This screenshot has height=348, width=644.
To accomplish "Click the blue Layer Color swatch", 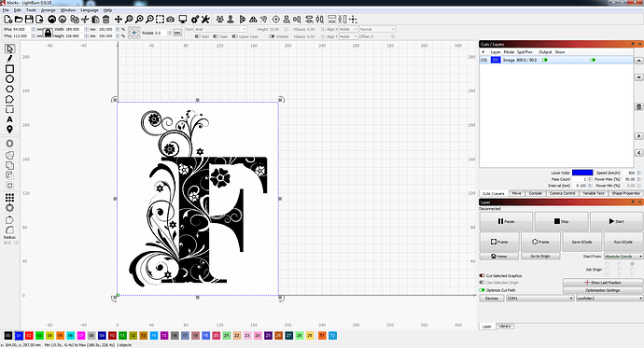I will 582,173.
